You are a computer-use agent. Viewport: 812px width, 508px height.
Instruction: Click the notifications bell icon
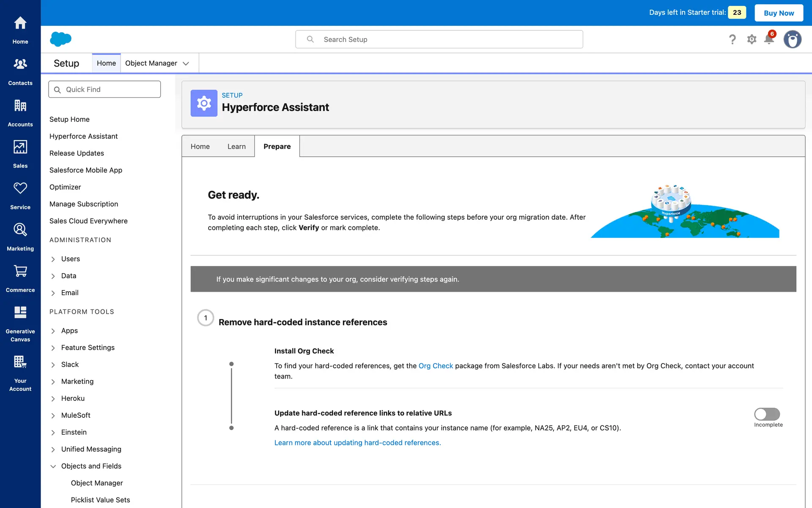769,39
